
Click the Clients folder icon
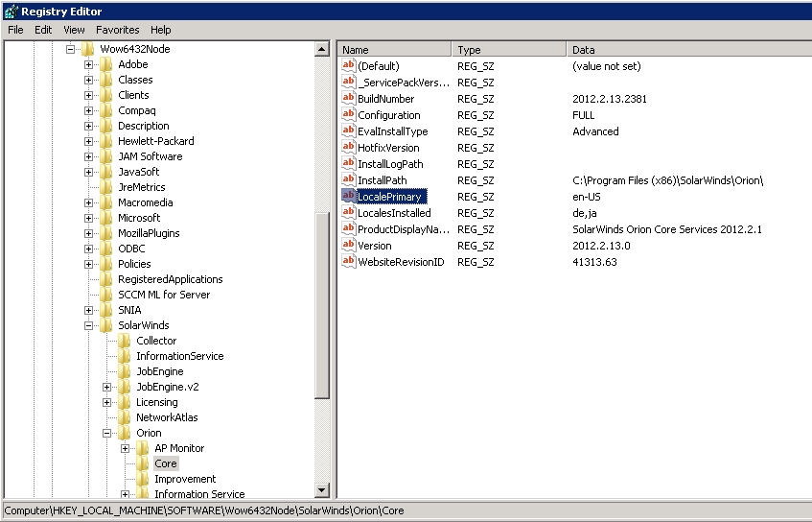click(105, 95)
